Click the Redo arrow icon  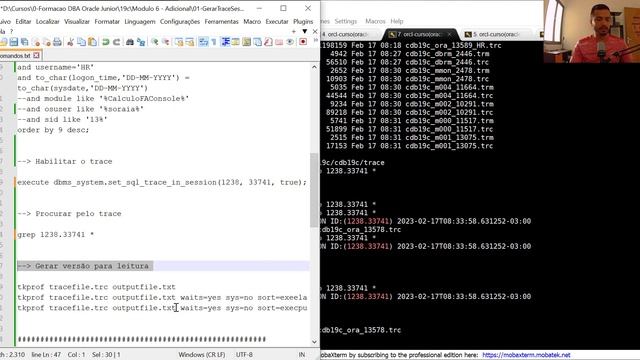(x=116, y=42)
